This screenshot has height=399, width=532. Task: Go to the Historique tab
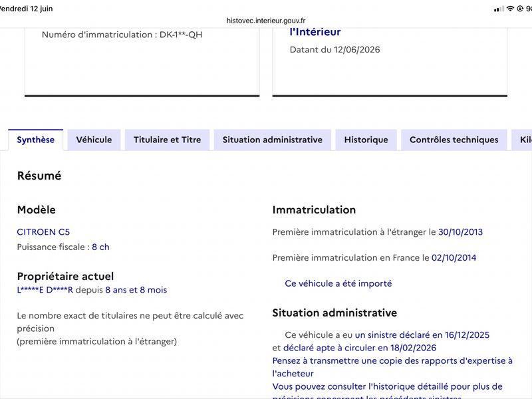[366, 140]
